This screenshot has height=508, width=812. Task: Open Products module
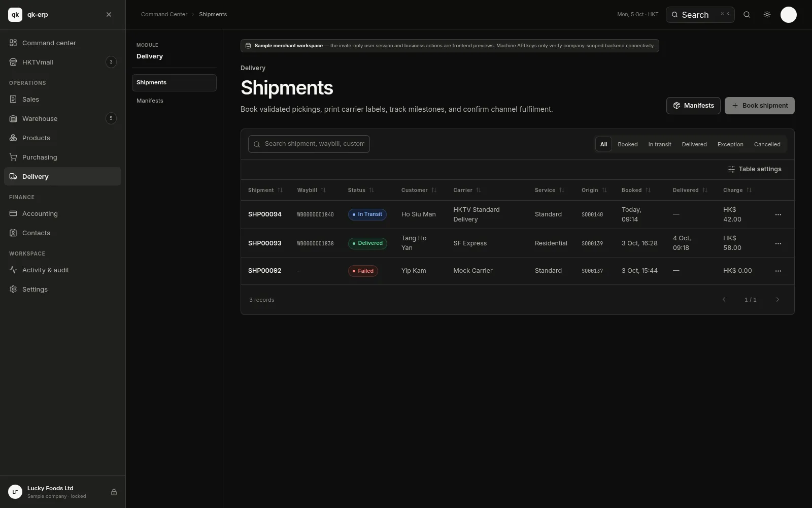62,138
